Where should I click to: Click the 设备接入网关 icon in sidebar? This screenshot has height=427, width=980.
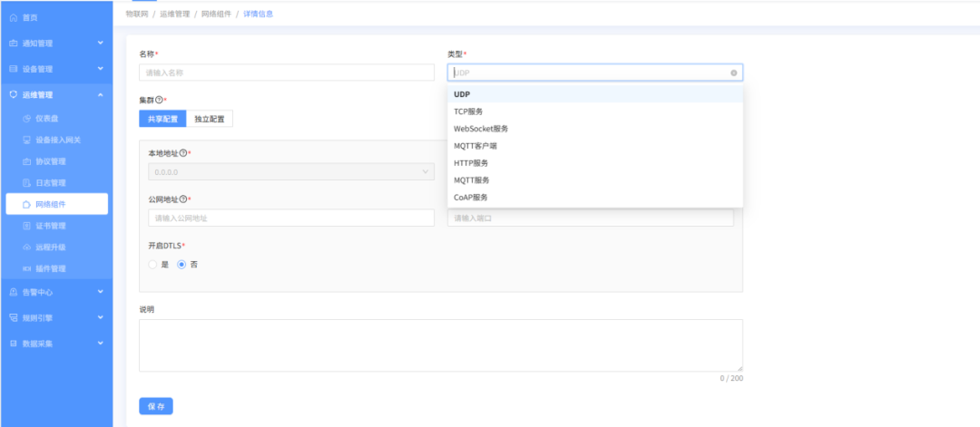pyautogui.click(x=27, y=141)
